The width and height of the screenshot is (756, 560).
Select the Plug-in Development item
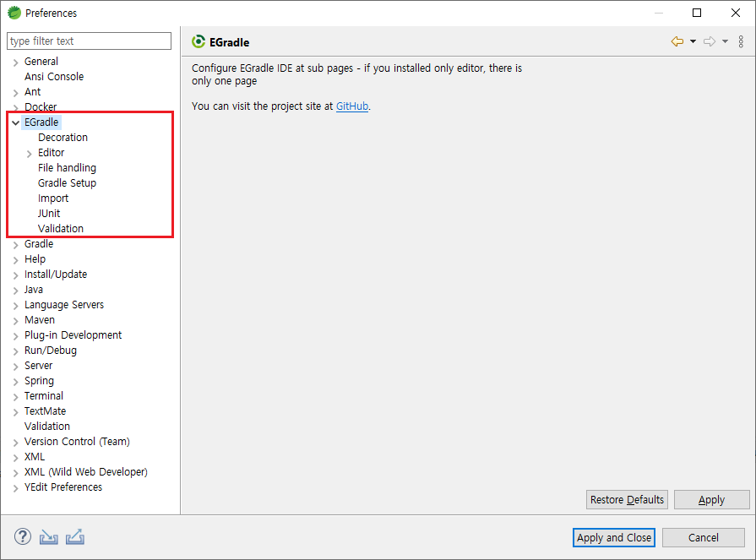(x=73, y=335)
